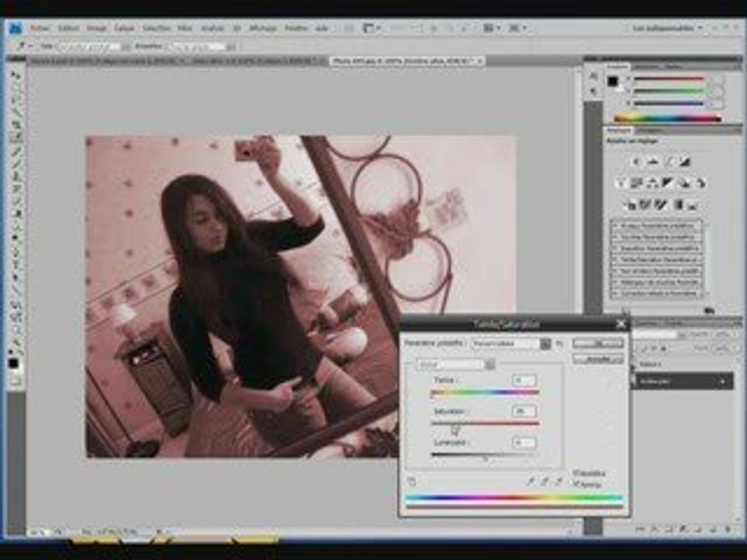The height and width of the screenshot is (560, 747).
Task: Click the Mélangeur de couches presets row
Action: tap(657, 282)
